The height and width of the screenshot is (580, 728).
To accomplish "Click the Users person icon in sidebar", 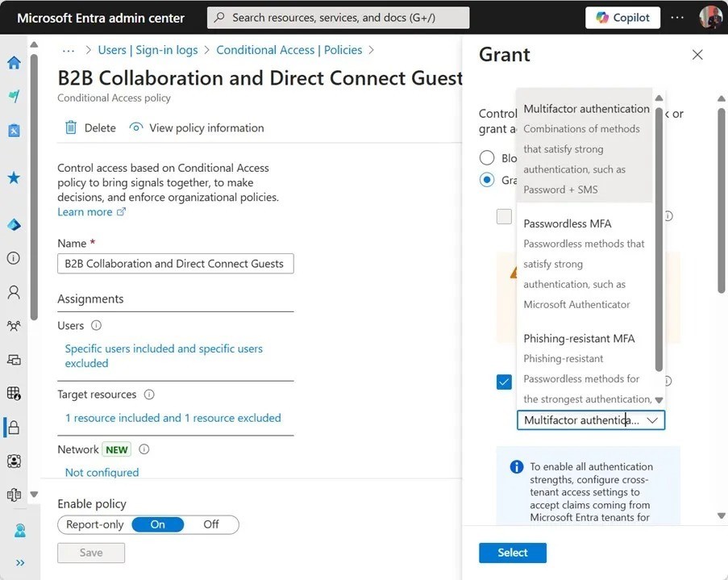I will [x=14, y=292].
